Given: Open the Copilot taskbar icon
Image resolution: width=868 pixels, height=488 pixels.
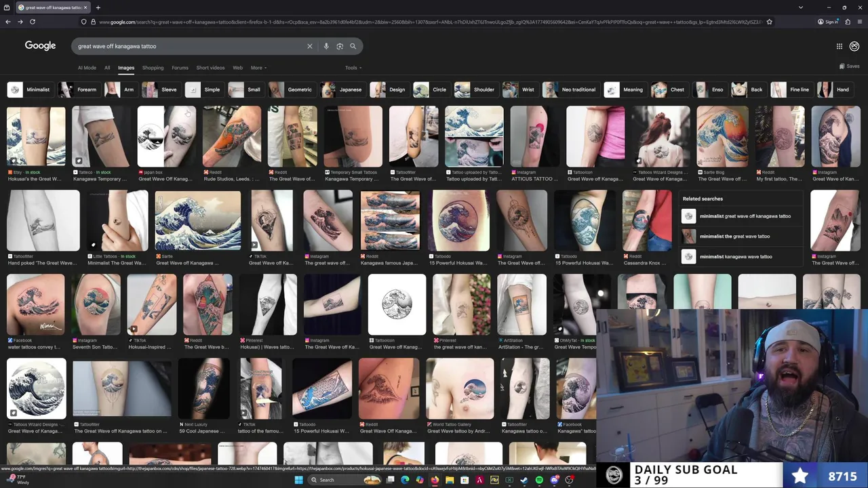Looking at the screenshot, I should [420, 480].
